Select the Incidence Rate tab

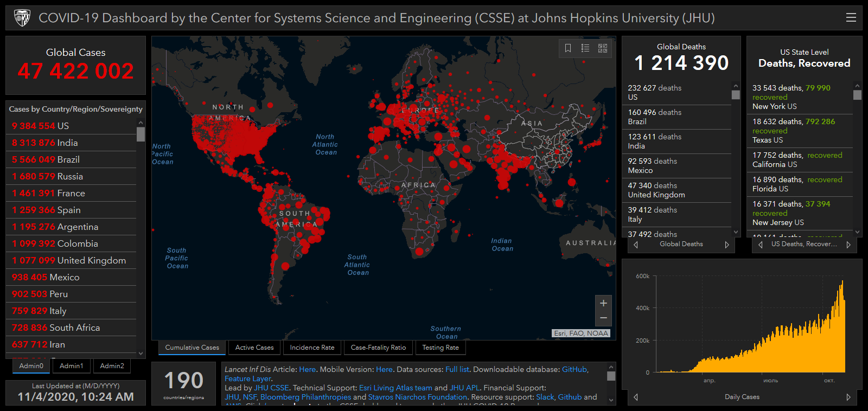coord(312,348)
